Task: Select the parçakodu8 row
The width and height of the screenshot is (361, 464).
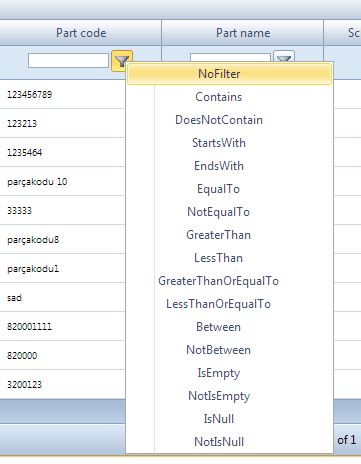Action: click(63, 239)
